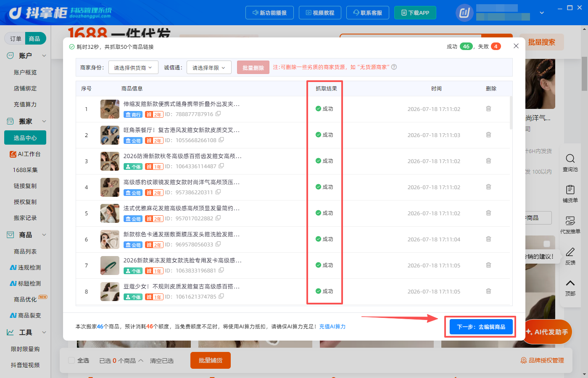Expand account menu arrow in header
588x378 pixels.
[x=542, y=13]
